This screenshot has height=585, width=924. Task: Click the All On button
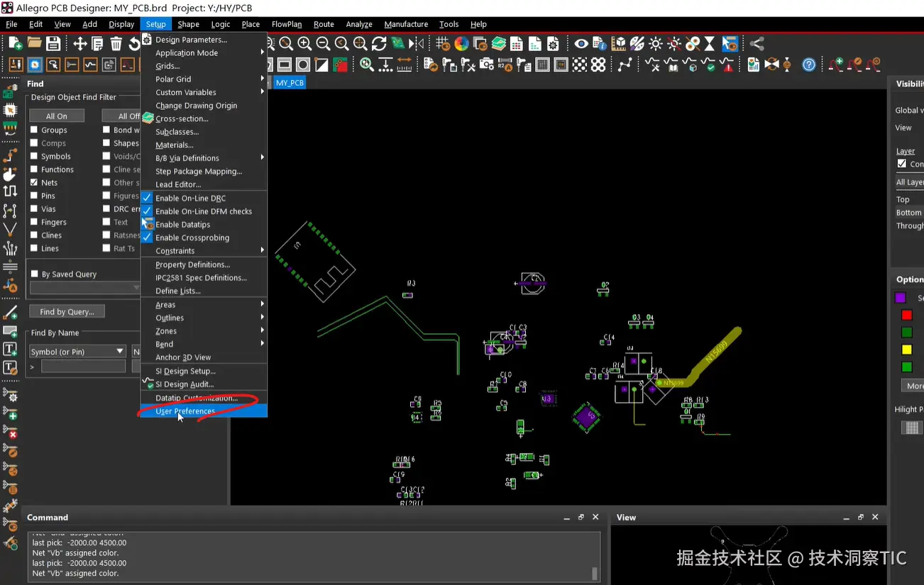(x=57, y=116)
